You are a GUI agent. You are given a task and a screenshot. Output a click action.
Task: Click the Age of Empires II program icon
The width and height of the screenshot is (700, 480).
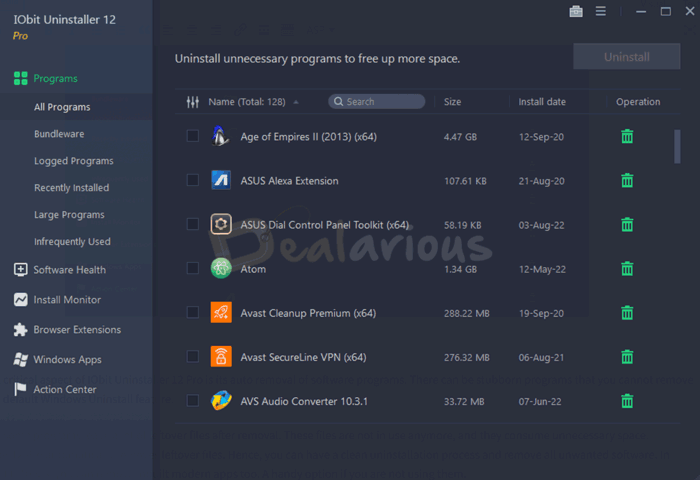[x=221, y=136]
